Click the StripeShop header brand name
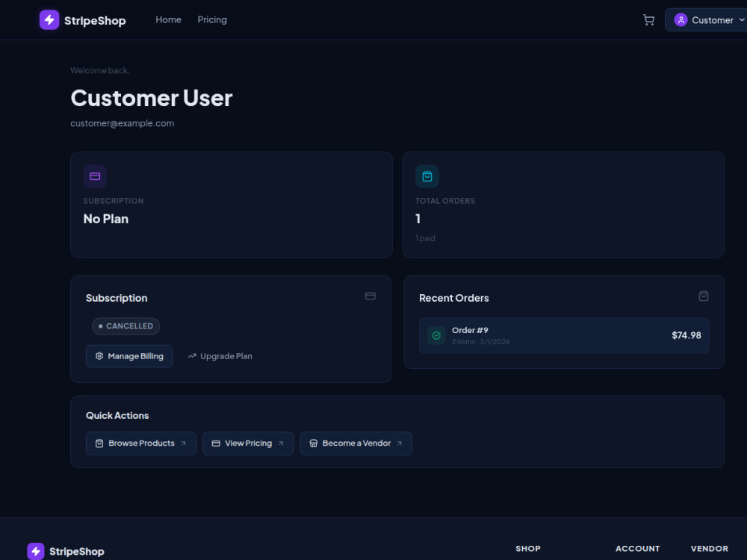The width and height of the screenshot is (747, 560). 95,20
